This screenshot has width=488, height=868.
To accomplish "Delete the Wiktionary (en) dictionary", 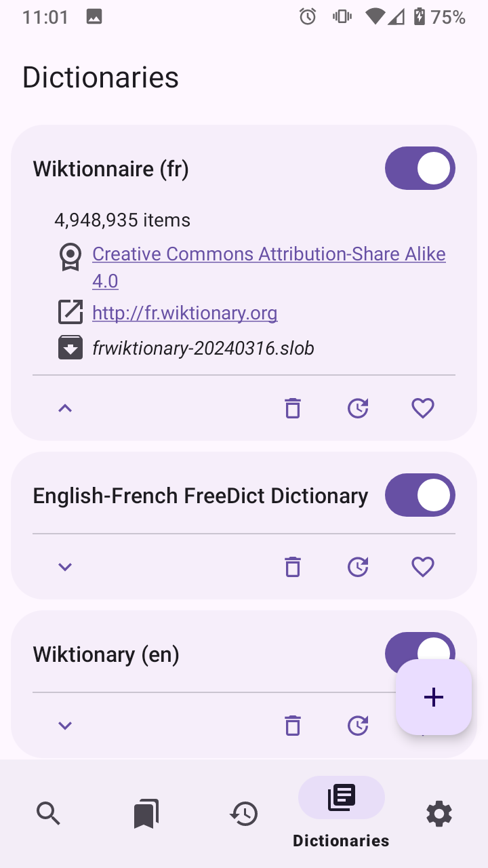I will (x=292, y=726).
